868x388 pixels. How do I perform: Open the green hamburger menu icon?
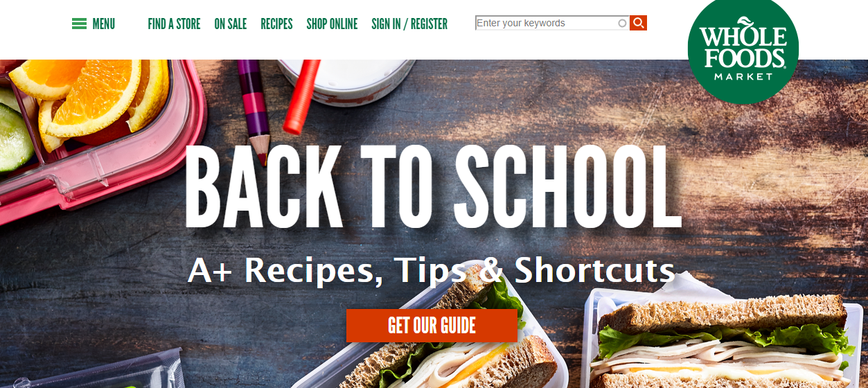(79, 24)
